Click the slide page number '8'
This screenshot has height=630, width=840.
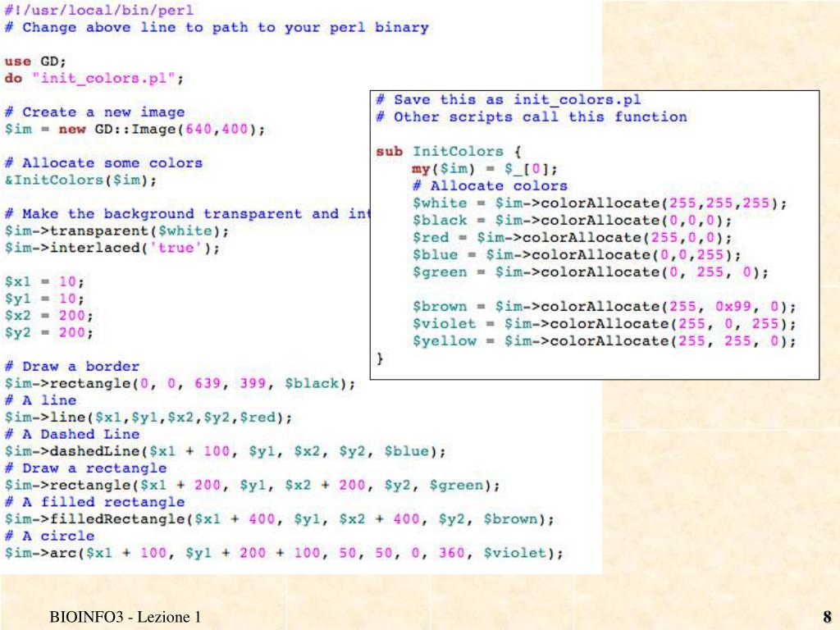(x=828, y=617)
